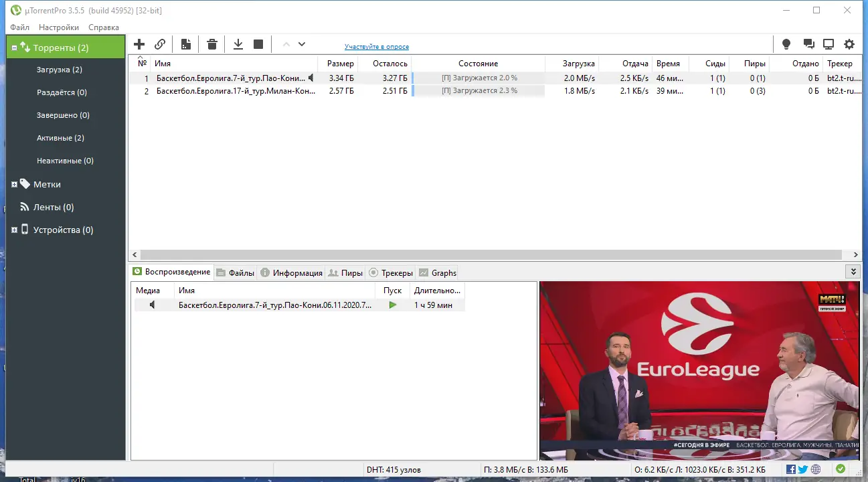Stop the selected torrent
This screenshot has width=868, height=482.
[258, 44]
